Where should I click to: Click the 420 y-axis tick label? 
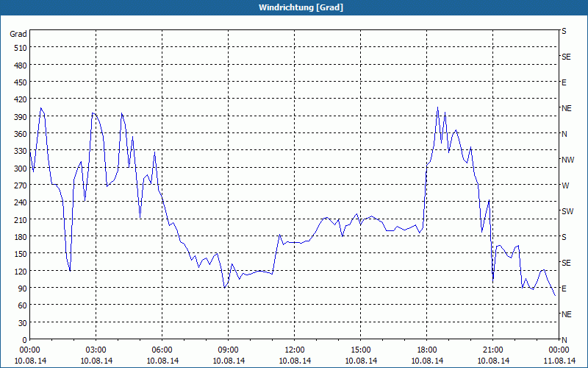pos(21,99)
